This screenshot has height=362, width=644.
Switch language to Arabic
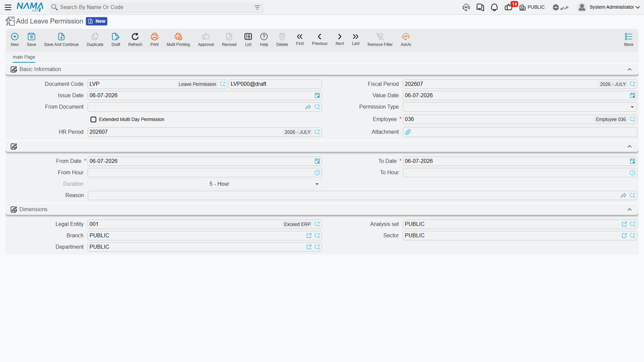(560, 7)
